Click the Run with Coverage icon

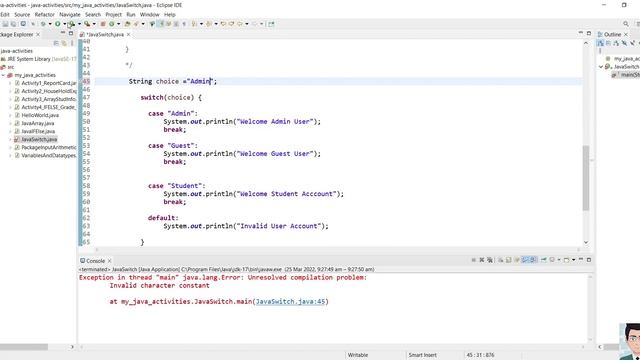pos(71,24)
